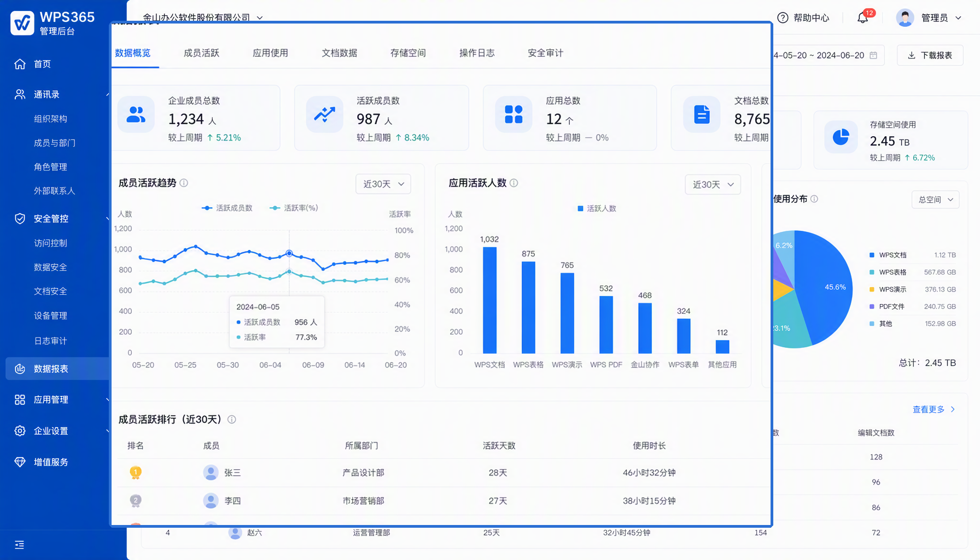Open 近30天 dropdown for 成员活跃趋势

click(383, 184)
